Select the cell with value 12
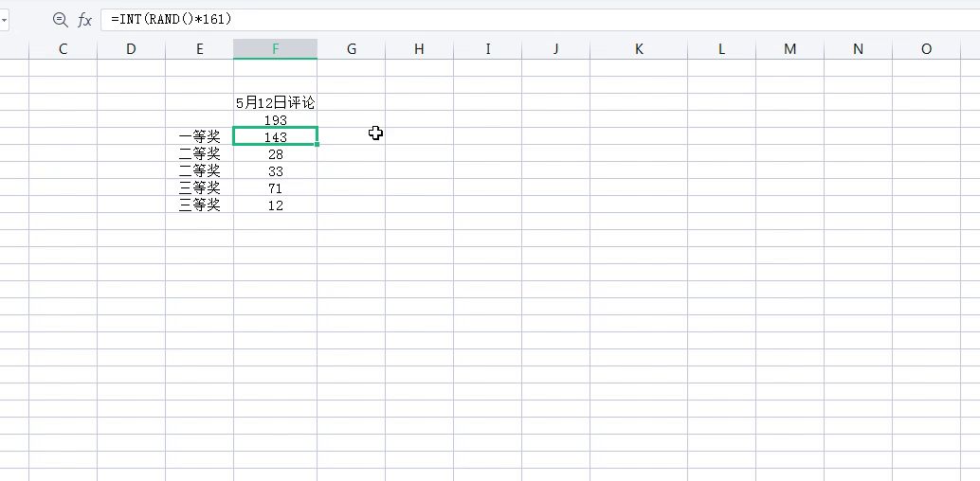The image size is (980, 481). pyautogui.click(x=275, y=205)
